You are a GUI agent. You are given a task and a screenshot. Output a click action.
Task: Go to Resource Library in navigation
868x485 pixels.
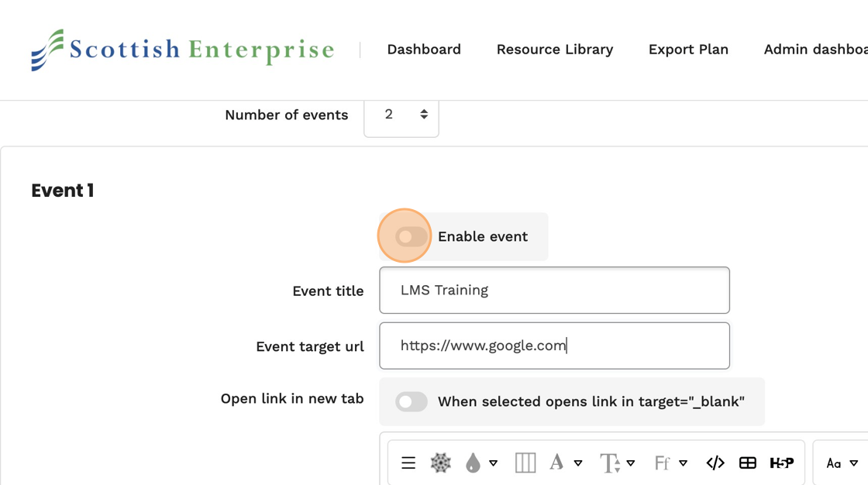[x=555, y=50]
